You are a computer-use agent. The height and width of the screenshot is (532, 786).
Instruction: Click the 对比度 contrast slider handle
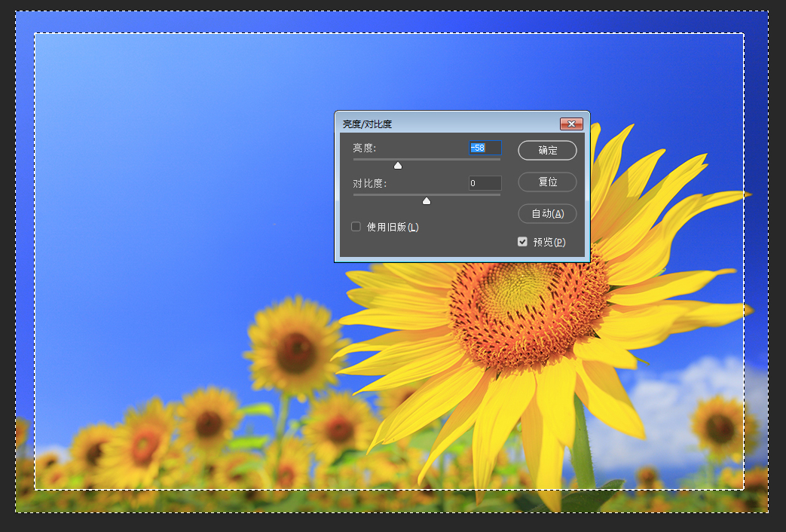(x=426, y=201)
